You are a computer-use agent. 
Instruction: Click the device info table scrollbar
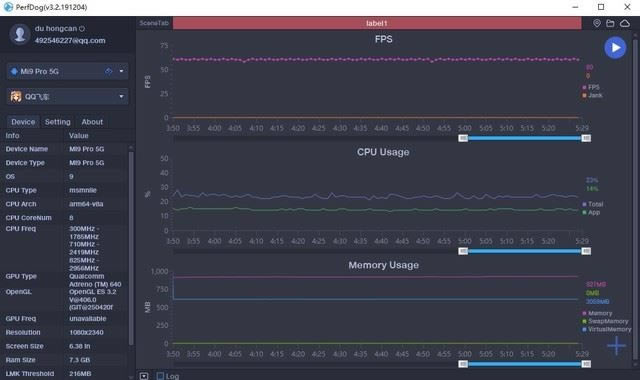[131, 248]
